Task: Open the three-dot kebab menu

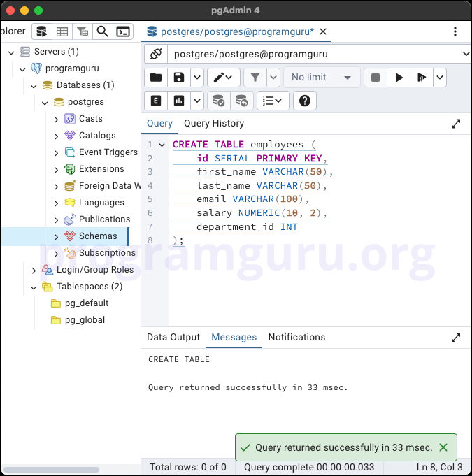Action: coord(455,31)
